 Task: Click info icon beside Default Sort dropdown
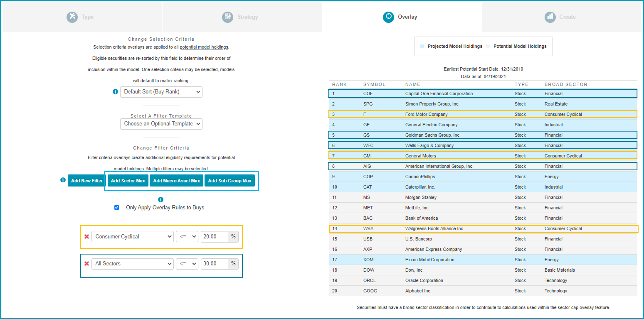[115, 92]
